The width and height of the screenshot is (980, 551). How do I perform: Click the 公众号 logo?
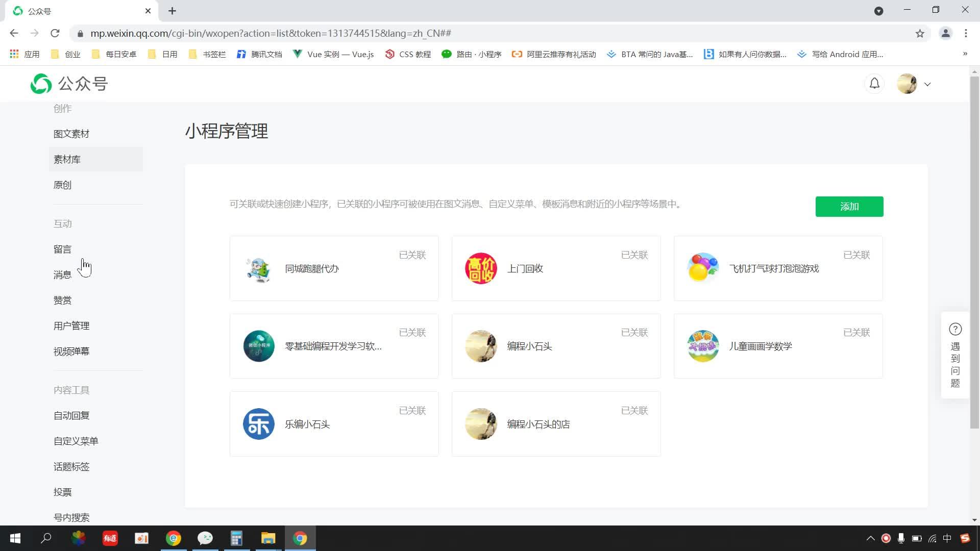point(69,84)
